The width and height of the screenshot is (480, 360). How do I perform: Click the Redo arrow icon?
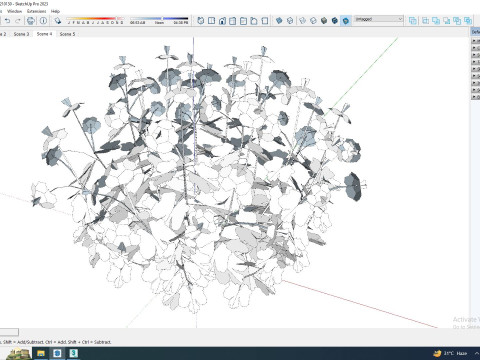point(18,21)
